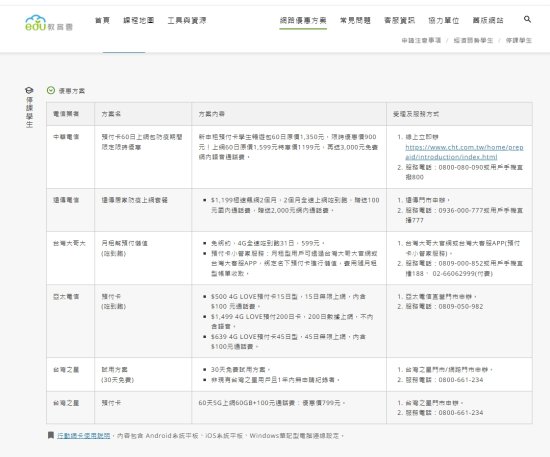The image size is (550, 457).
Task: Open the 客服資訊 menu item
Action: click(x=400, y=20)
